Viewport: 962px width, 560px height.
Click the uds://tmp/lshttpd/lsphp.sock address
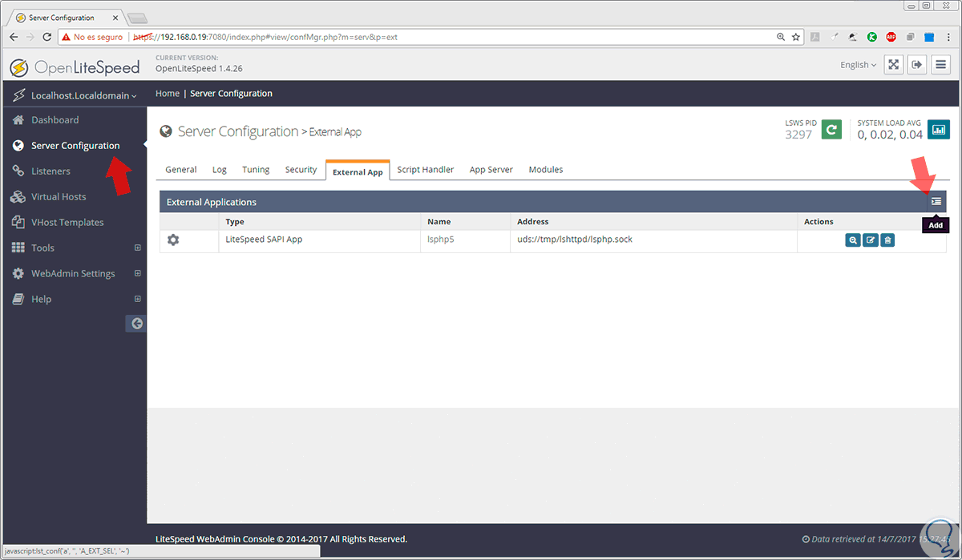click(x=575, y=240)
